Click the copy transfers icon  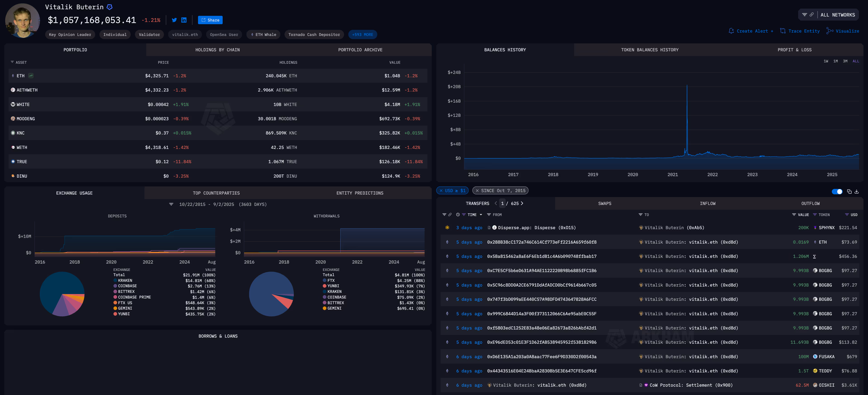pos(849,192)
